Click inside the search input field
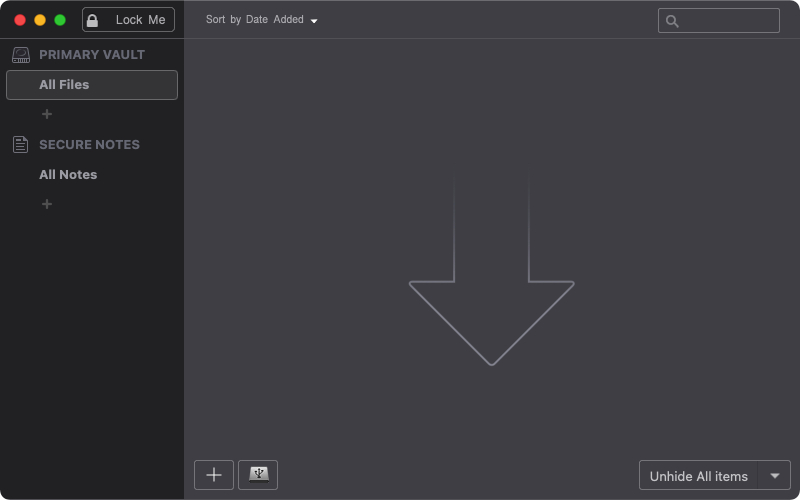 click(x=728, y=21)
